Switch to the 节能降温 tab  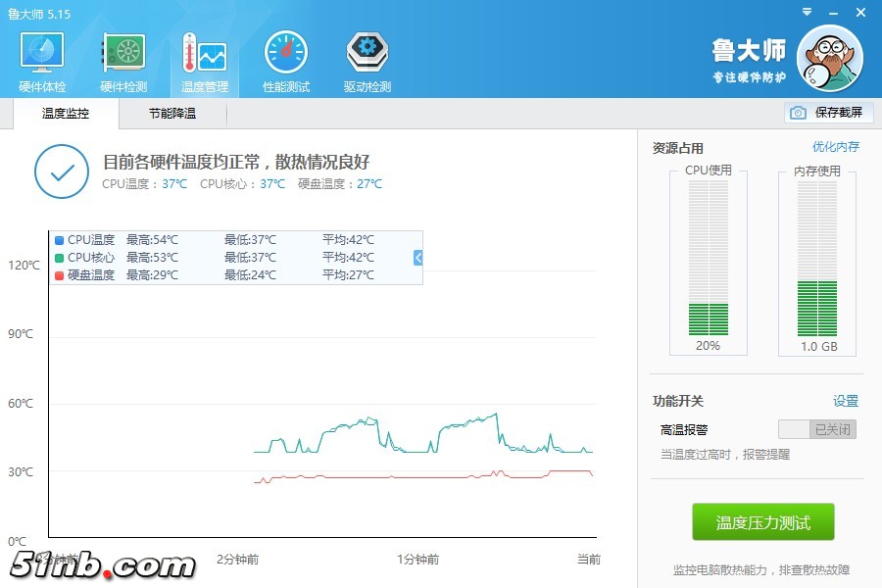click(x=172, y=114)
